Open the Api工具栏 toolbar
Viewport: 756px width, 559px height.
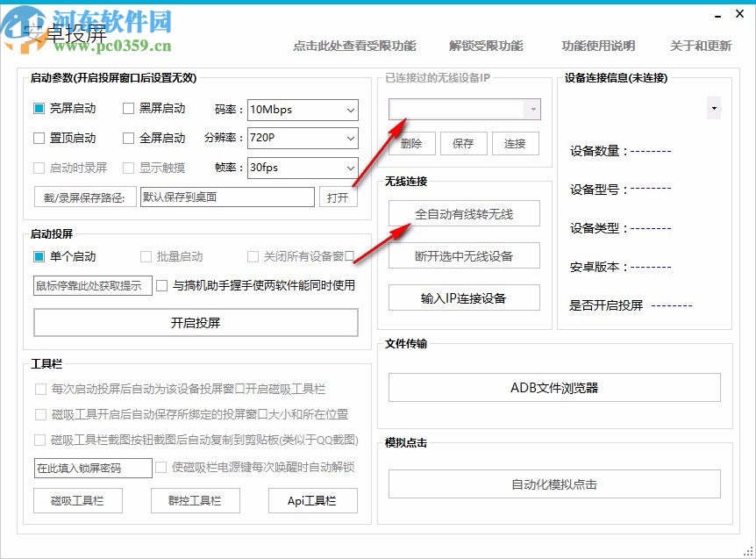click(x=312, y=501)
